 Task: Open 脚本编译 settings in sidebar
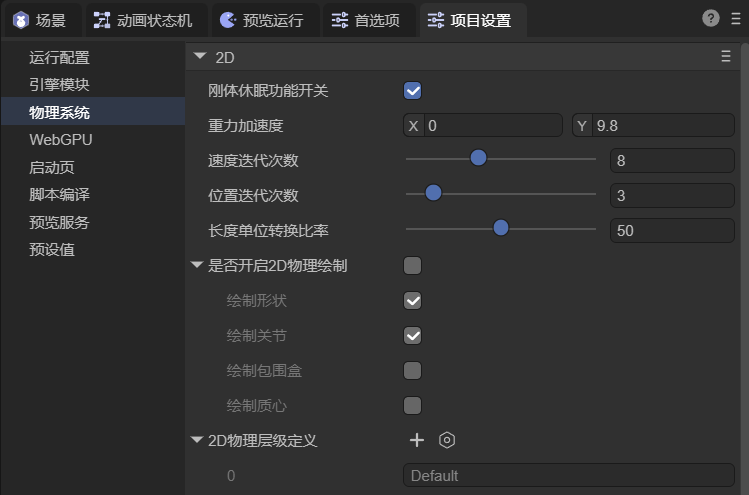tap(59, 195)
